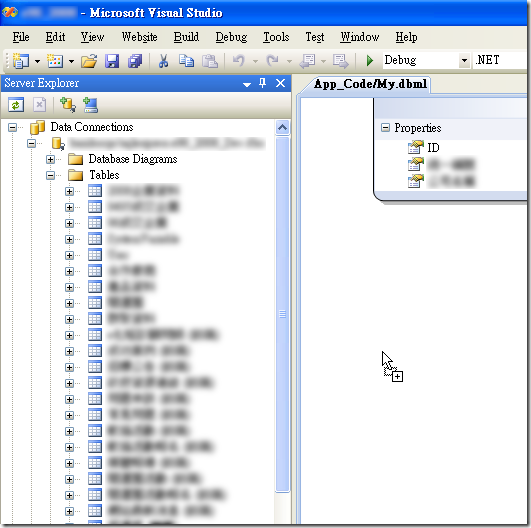531x528 pixels.
Task: Click the Redo arrow icon
Action: coord(272,61)
